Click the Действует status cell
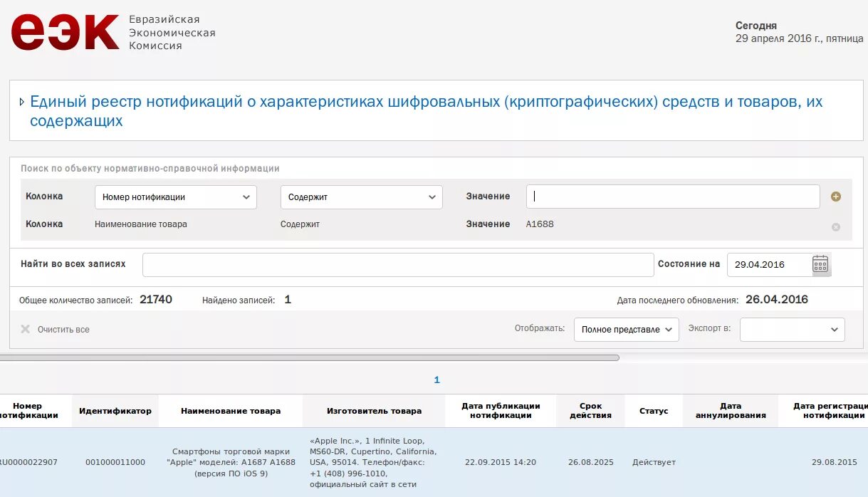 pyautogui.click(x=654, y=462)
